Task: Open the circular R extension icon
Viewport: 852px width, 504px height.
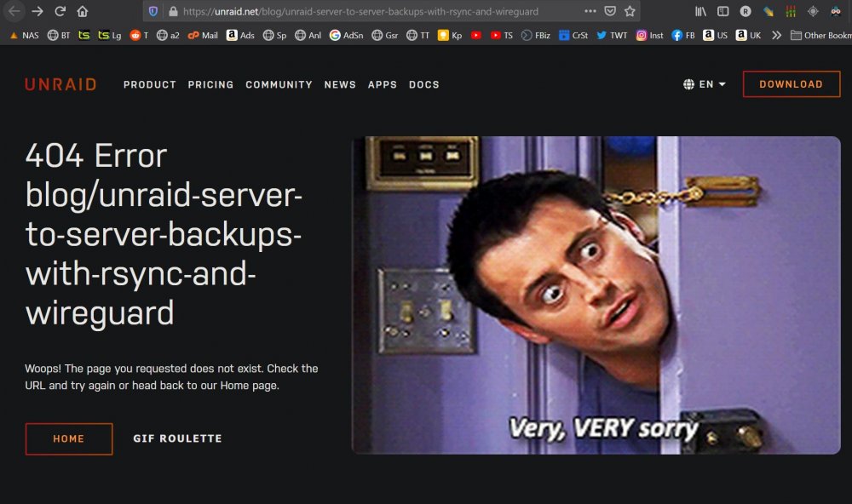Action: tap(745, 11)
